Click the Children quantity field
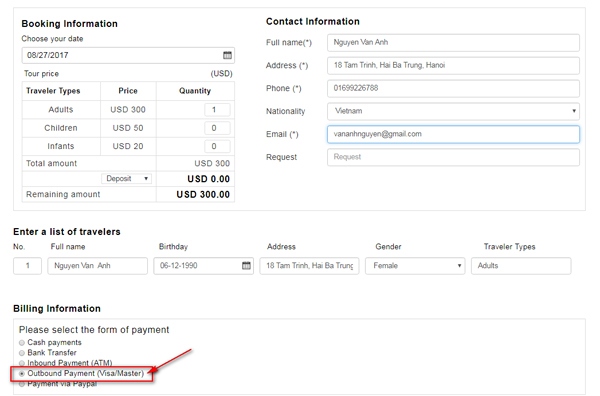Screen dimensions: 600x396 coord(217,128)
